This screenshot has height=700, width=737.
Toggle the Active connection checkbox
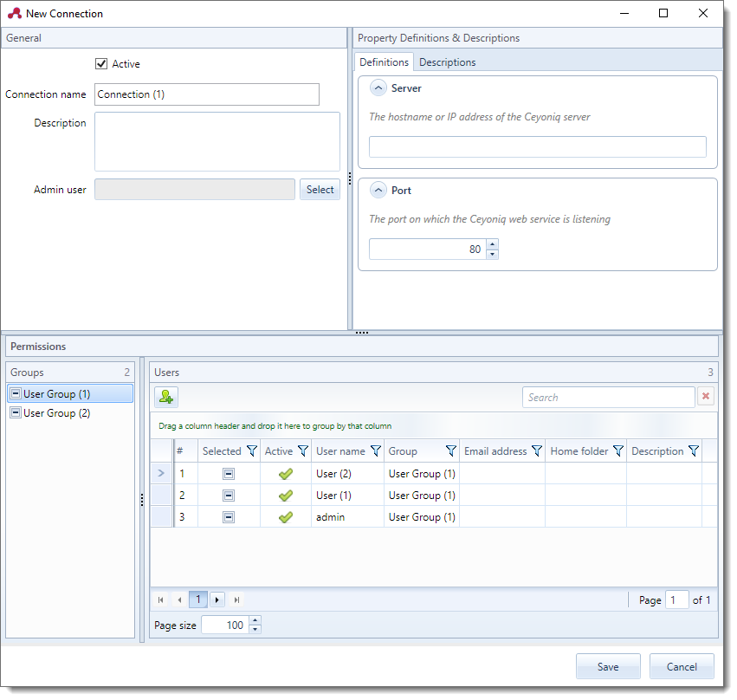tap(101, 63)
